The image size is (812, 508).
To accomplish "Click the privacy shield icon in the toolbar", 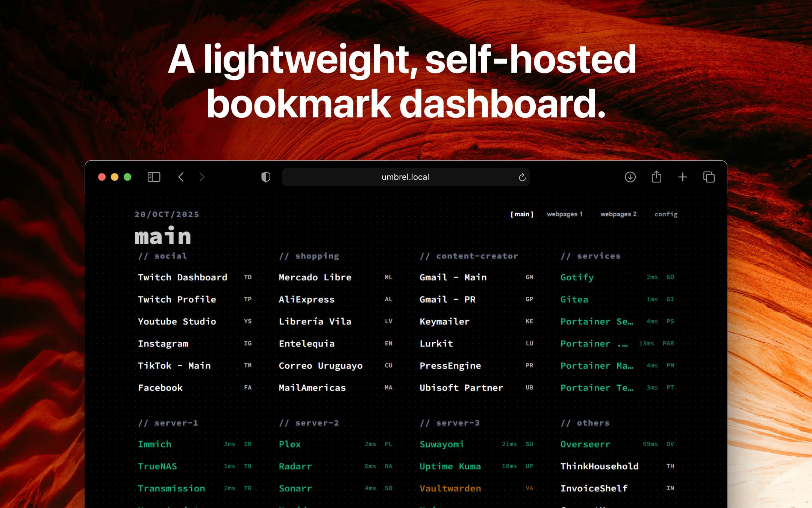I will click(x=266, y=177).
